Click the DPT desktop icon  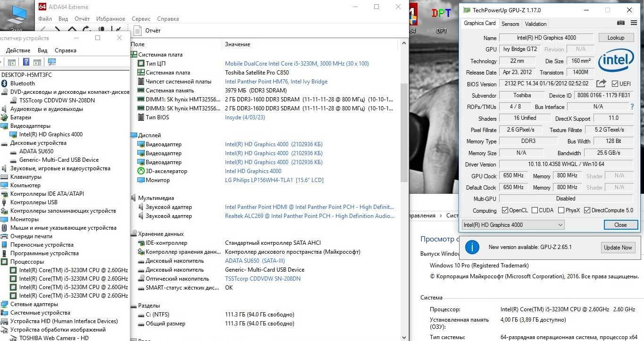pyautogui.click(x=442, y=19)
